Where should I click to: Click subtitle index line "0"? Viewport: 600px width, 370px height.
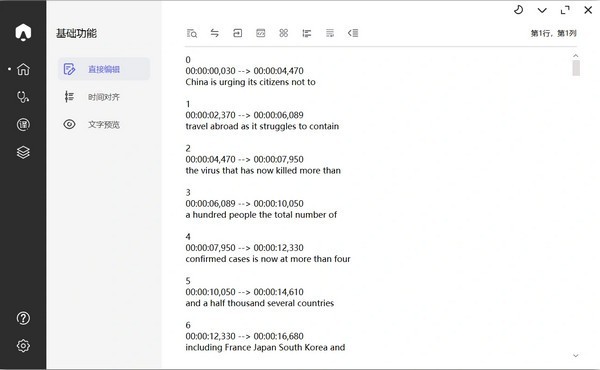pos(188,60)
